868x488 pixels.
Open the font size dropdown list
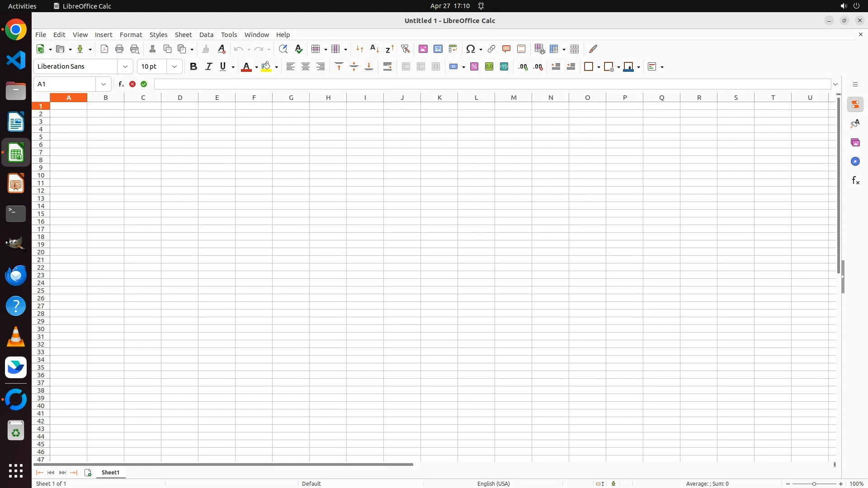(175, 66)
